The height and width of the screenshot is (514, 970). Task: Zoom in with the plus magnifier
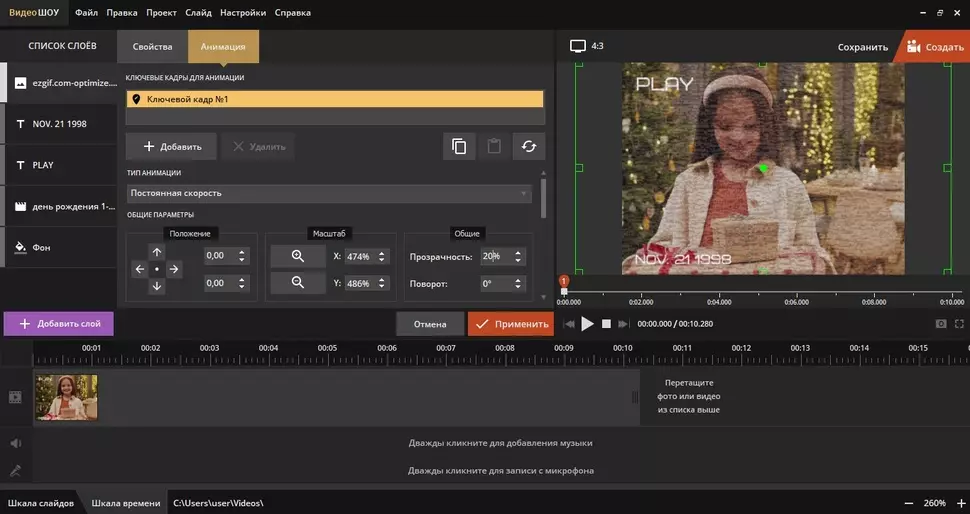click(x=298, y=256)
